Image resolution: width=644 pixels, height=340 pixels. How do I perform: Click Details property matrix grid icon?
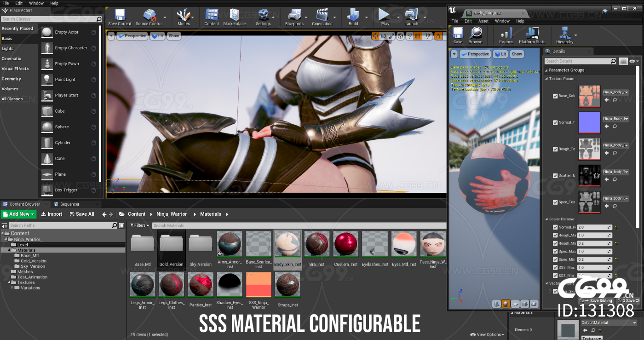pos(623,61)
